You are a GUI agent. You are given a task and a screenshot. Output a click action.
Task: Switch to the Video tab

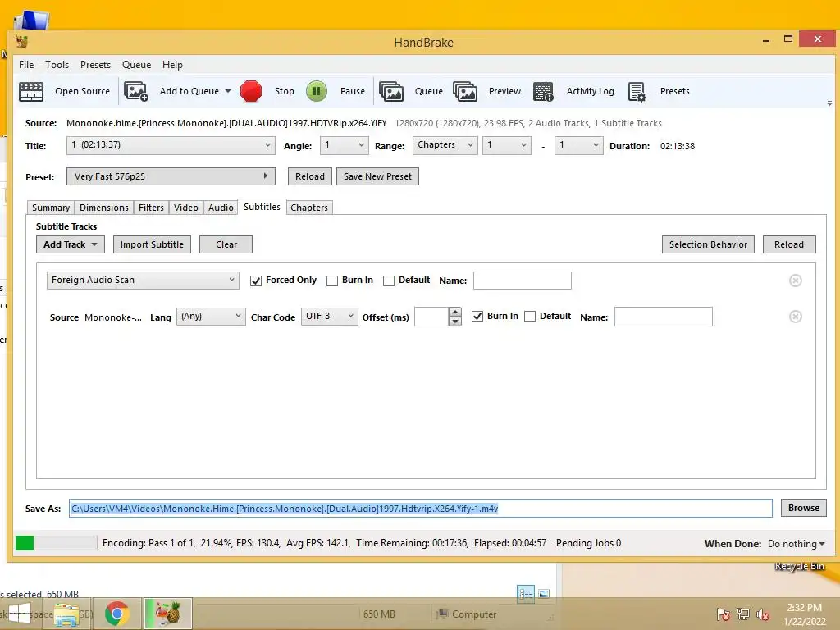[x=186, y=208]
